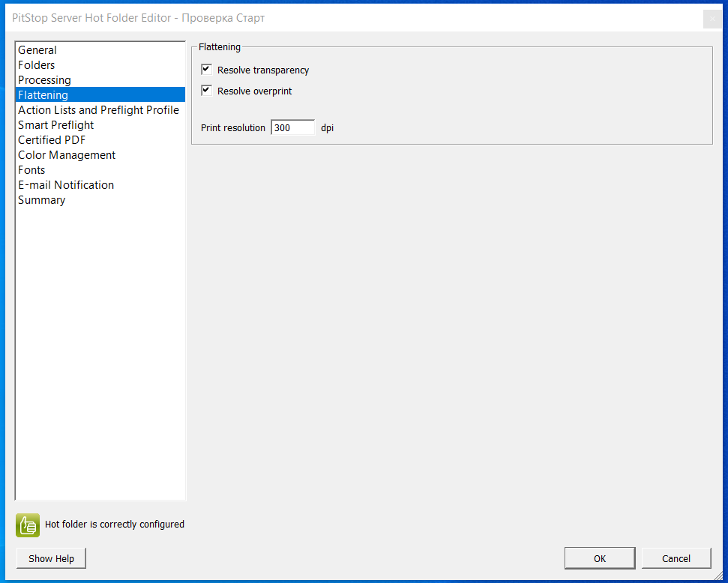Click the 'Resolve transparency' label text
The width and height of the screenshot is (728, 583).
[x=263, y=70]
